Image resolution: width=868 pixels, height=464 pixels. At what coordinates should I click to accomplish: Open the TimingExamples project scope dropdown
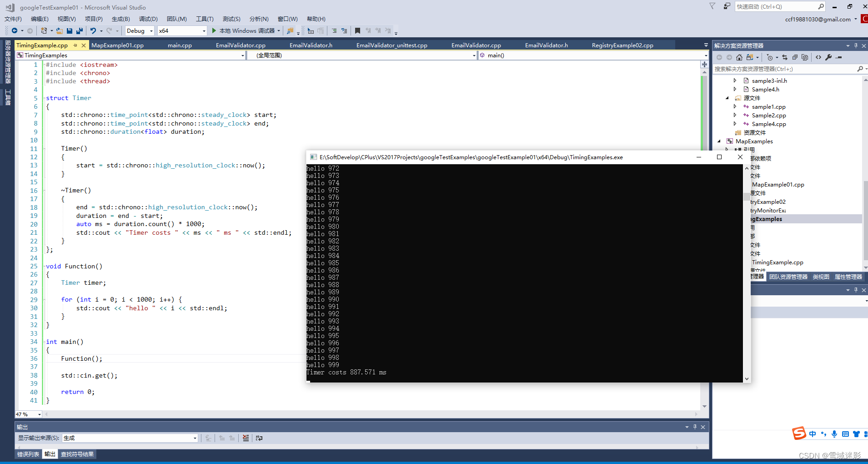point(130,55)
